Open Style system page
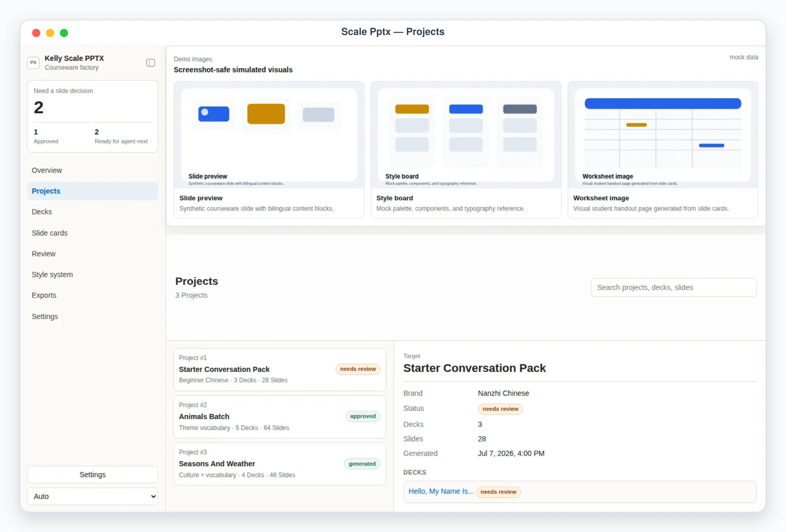Screen dimensions: 786x532 pyautogui.click(x=93, y=275)
